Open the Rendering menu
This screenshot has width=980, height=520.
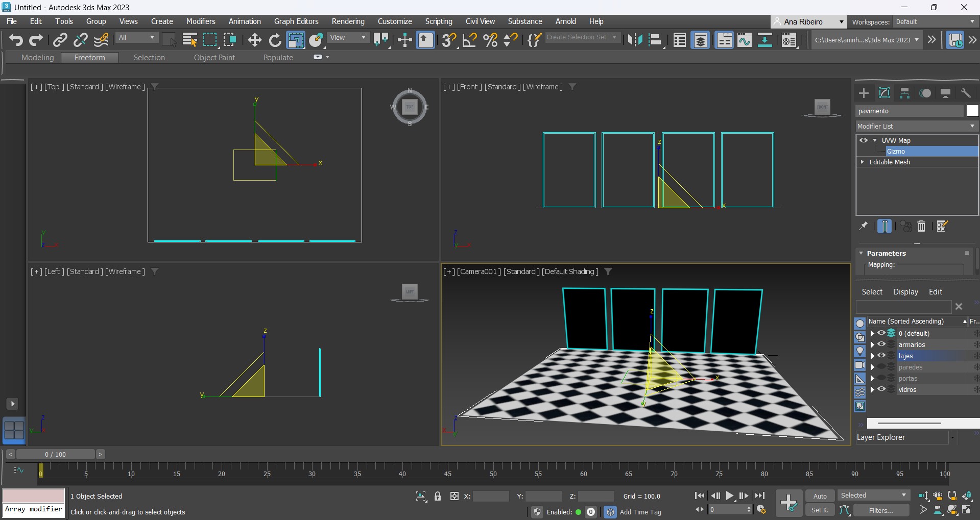[x=348, y=21]
